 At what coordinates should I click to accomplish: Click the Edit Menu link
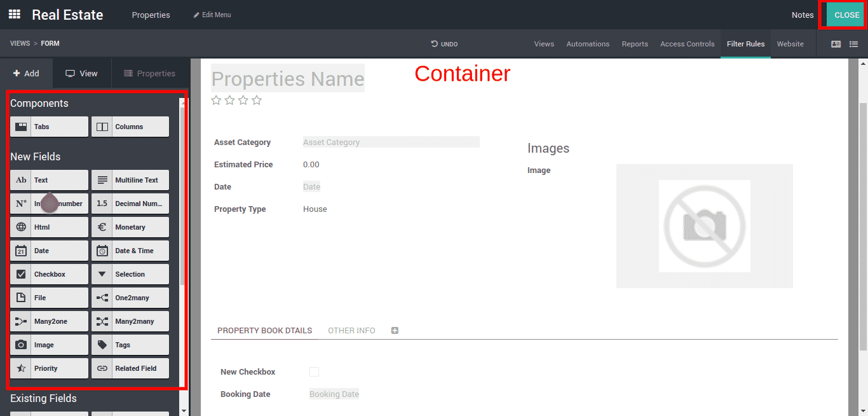point(212,15)
